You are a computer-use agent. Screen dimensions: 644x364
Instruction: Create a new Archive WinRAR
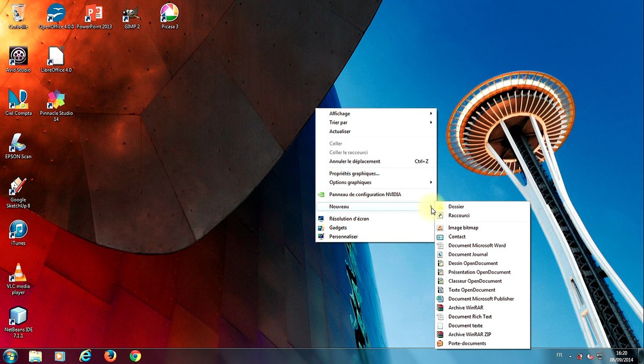pos(483,308)
